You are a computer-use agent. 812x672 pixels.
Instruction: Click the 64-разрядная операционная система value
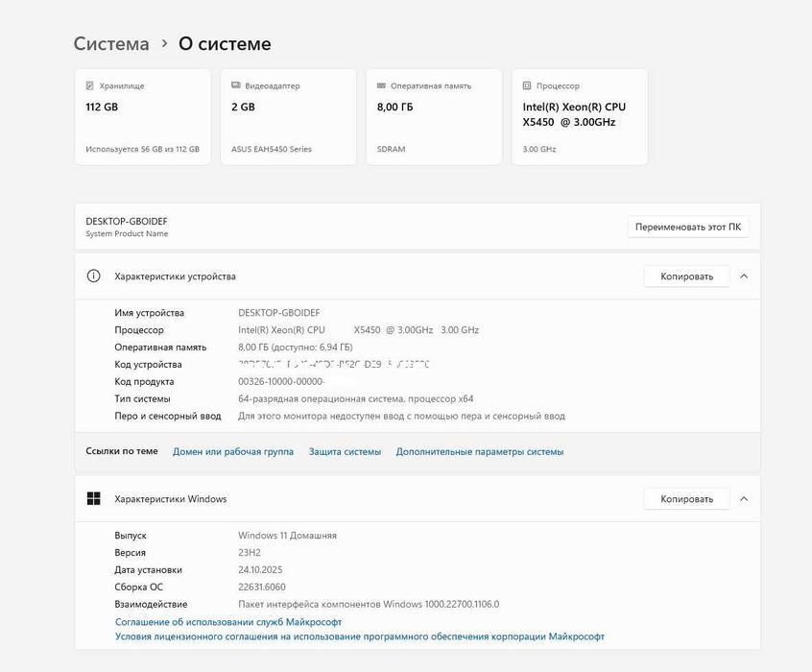click(x=356, y=398)
